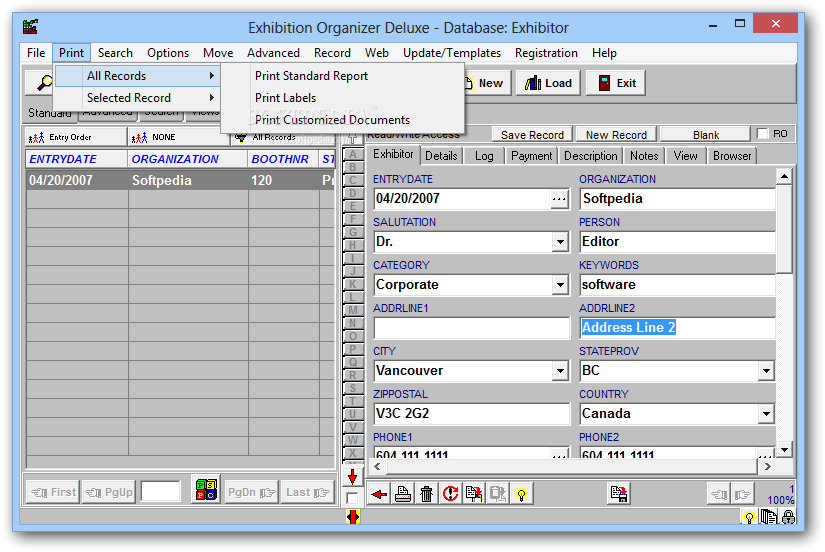Switch to the Notes tab

click(644, 156)
